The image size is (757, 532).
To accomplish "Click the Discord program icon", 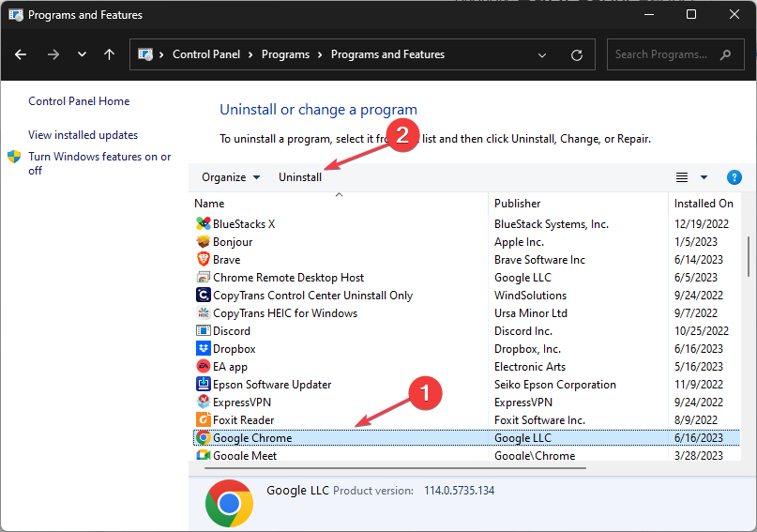I will (x=204, y=330).
